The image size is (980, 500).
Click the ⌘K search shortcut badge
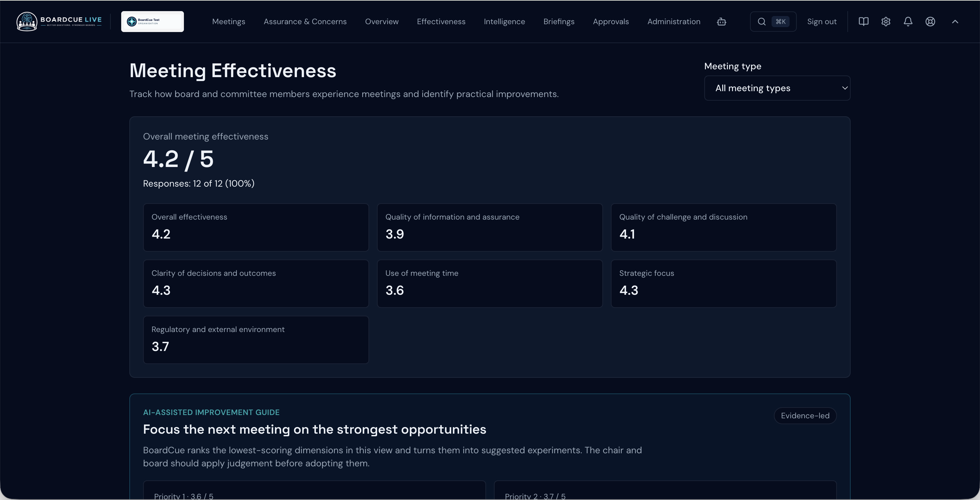(780, 22)
